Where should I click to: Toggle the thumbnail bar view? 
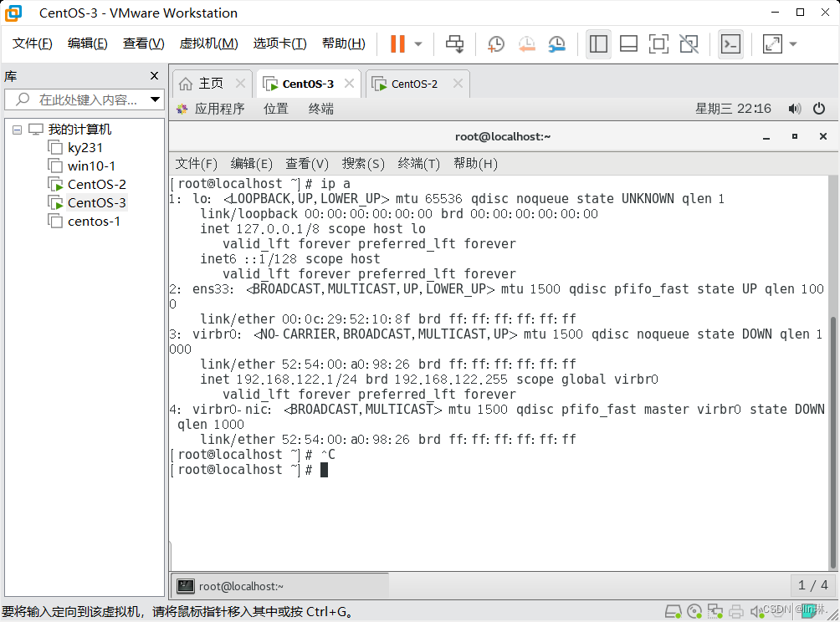tap(628, 44)
